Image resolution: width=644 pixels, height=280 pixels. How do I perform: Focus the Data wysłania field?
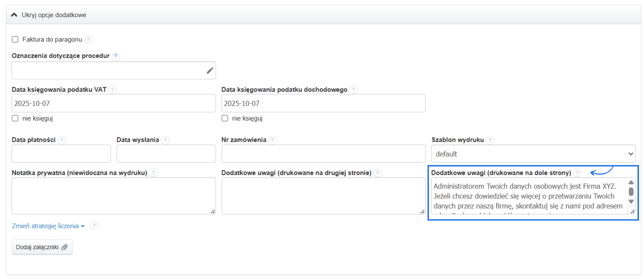coord(166,154)
